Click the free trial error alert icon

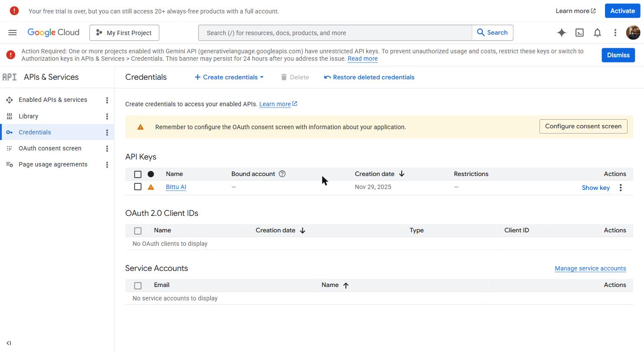click(x=14, y=11)
